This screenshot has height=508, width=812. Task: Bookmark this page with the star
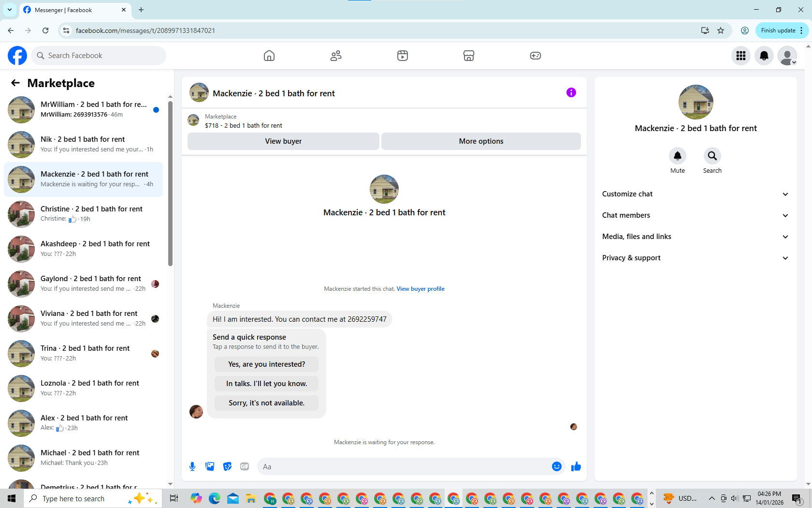tap(721, 30)
